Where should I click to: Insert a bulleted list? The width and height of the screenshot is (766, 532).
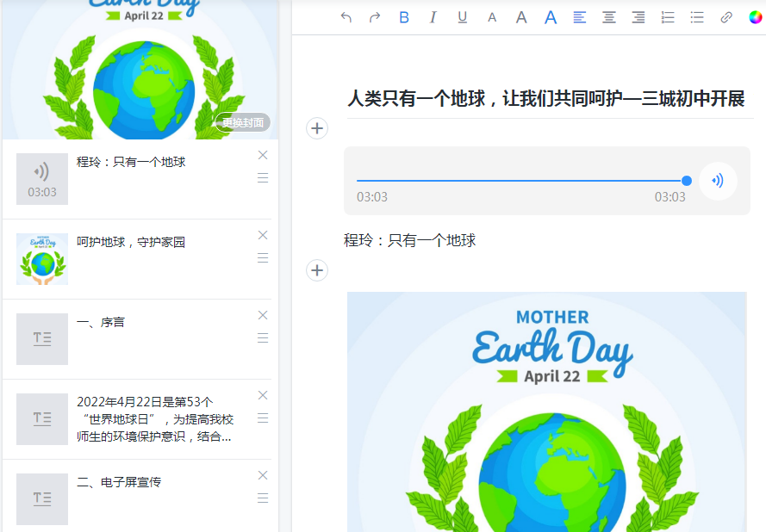pyautogui.click(x=697, y=17)
